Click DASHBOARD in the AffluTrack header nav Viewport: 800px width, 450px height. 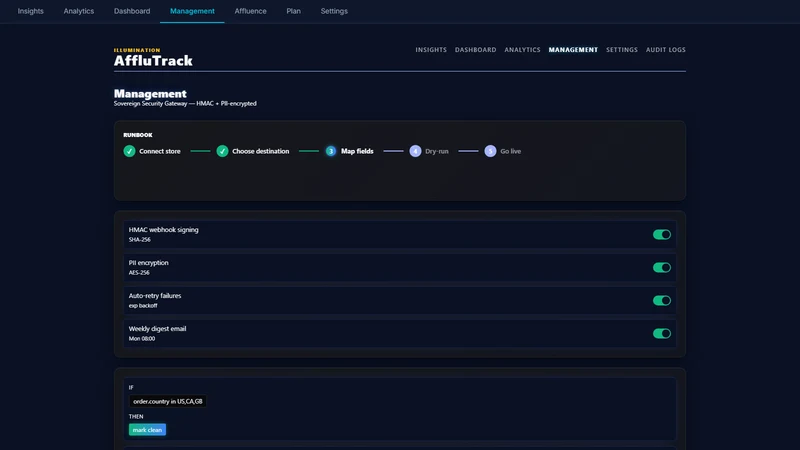(476, 50)
